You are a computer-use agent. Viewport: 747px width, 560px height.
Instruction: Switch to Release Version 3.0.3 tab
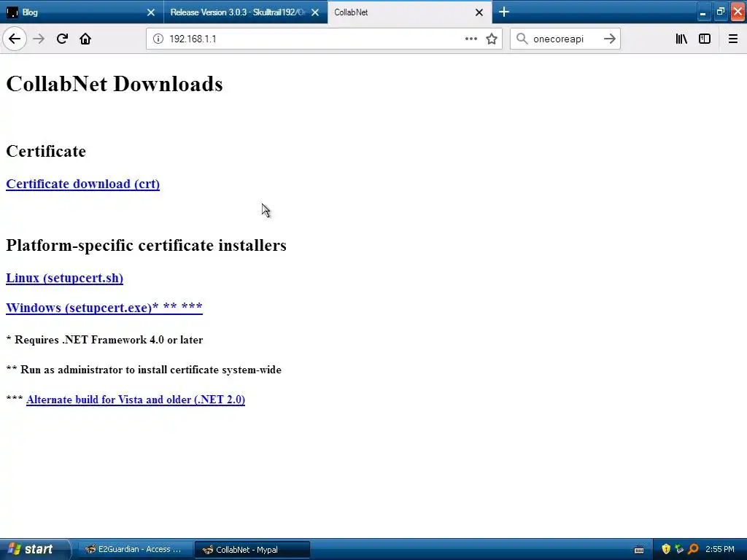tap(245, 12)
